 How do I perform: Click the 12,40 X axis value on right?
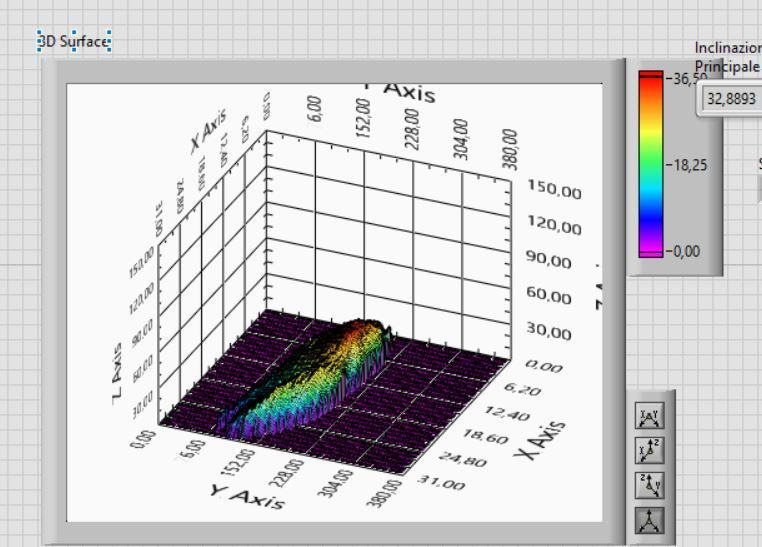(507, 413)
